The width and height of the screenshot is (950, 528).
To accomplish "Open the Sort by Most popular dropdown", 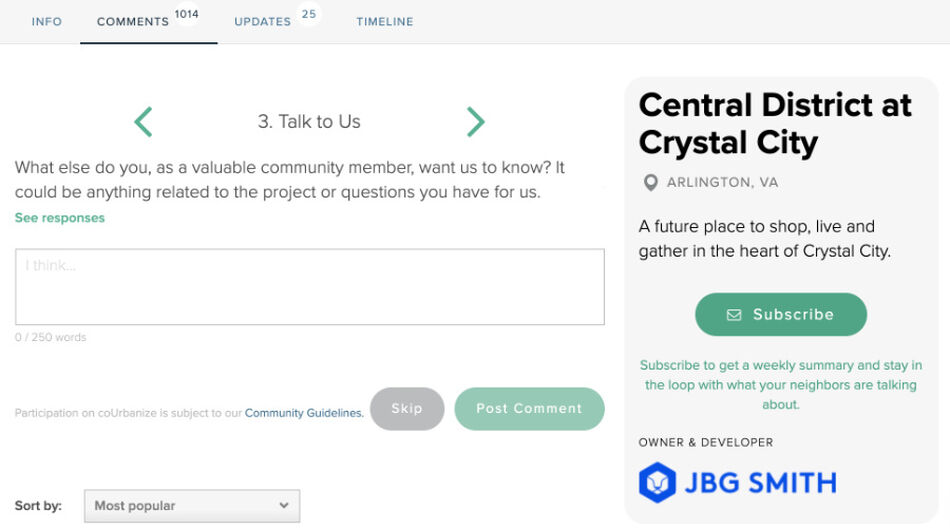I will click(192, 506).
